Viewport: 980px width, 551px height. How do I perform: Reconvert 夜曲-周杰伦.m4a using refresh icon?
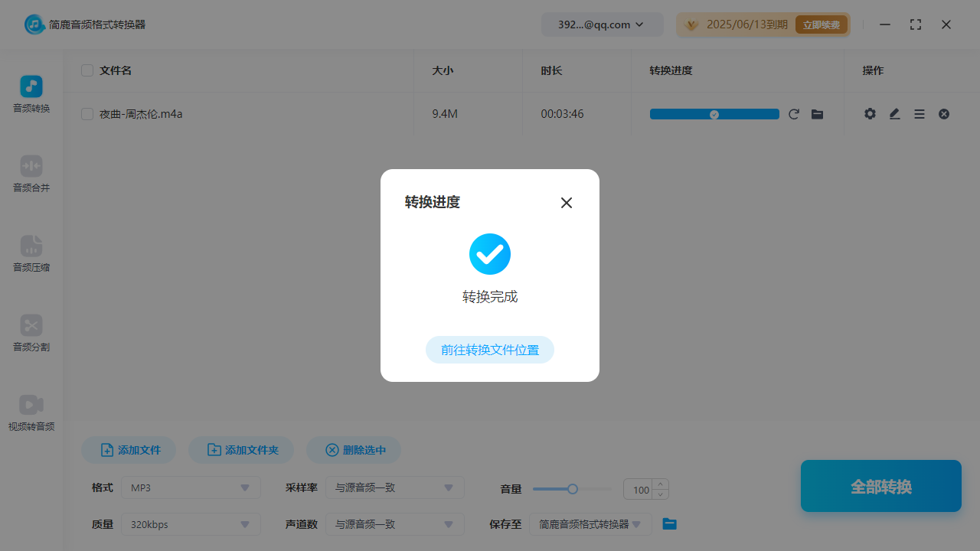(794, 113)
